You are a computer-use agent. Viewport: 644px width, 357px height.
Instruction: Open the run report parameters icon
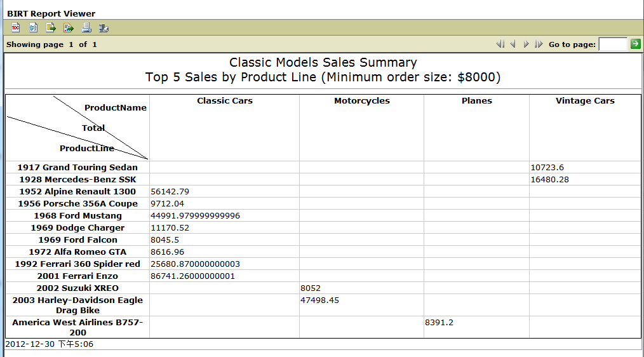click(33, 27)
